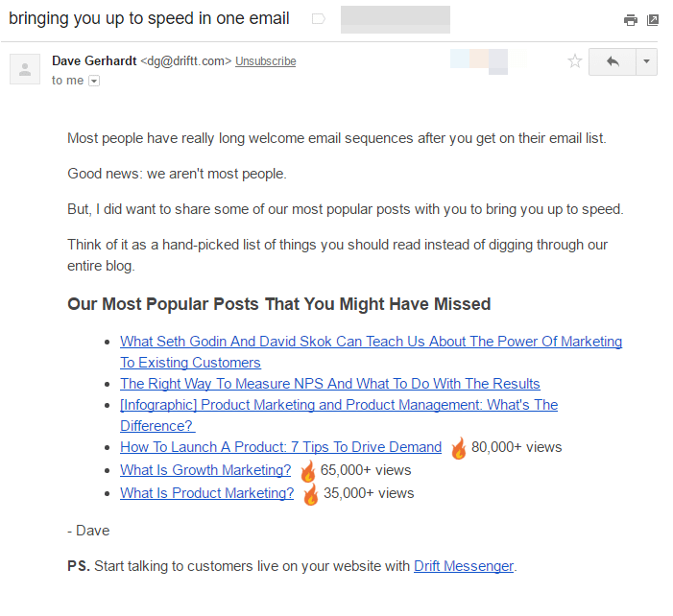Click the fire emoji beside 80,000+ views

[x=458, y=448]
